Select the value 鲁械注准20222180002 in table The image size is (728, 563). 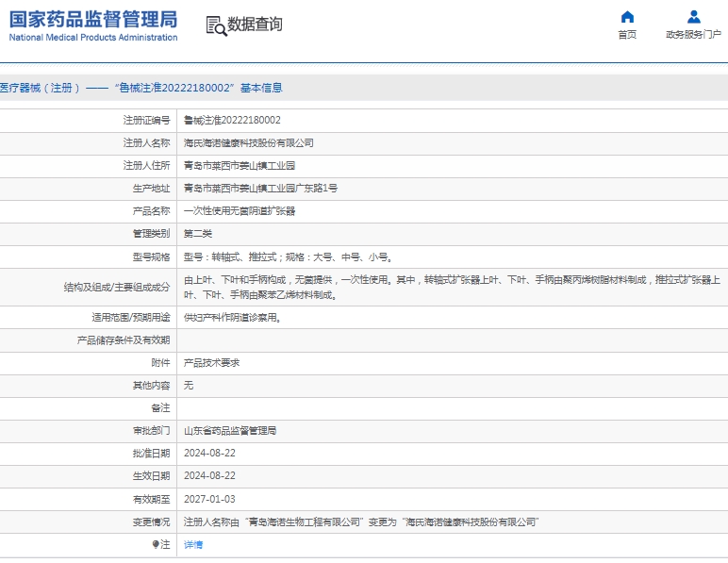232,120
